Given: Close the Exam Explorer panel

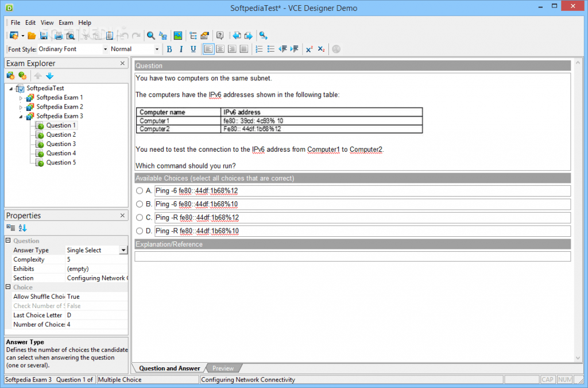Looking at the screenshot, I should [121, 63].
